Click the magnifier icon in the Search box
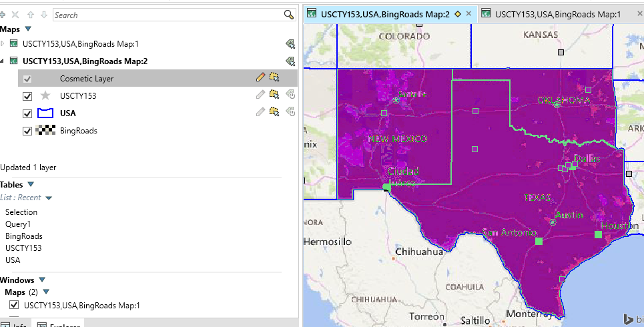The width and height of the screenshot is (644, 327). [289, 15]
